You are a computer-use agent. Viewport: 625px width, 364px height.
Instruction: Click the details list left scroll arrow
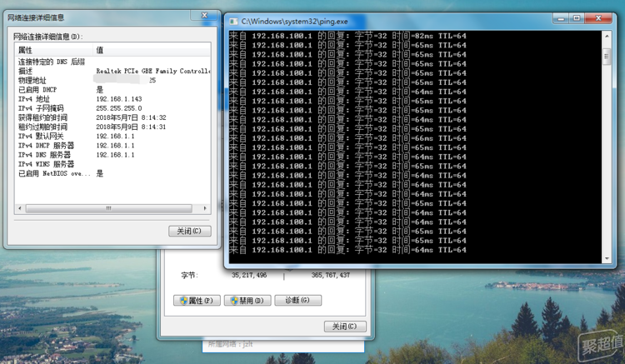pyautogui.click(x=20, y=208)
